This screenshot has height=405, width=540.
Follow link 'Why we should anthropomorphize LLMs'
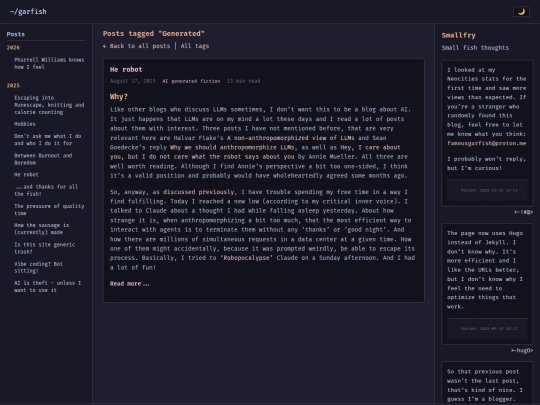coord(232,147)
